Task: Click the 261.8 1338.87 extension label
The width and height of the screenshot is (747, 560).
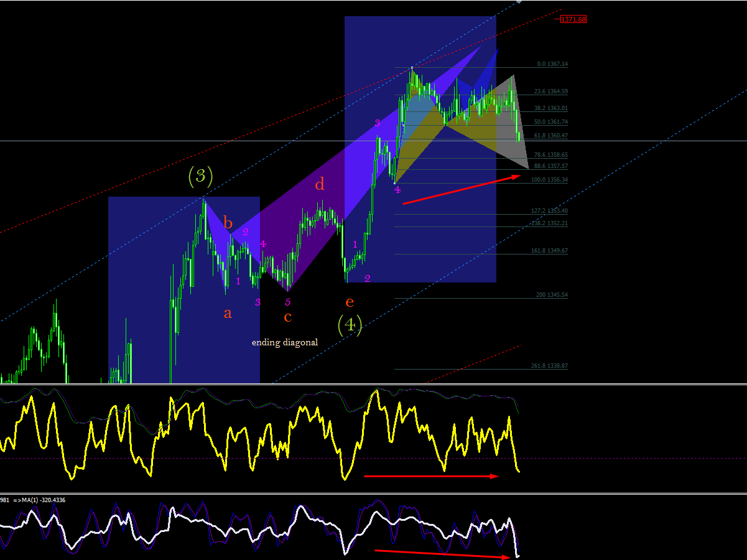Action: coord(550,366)
